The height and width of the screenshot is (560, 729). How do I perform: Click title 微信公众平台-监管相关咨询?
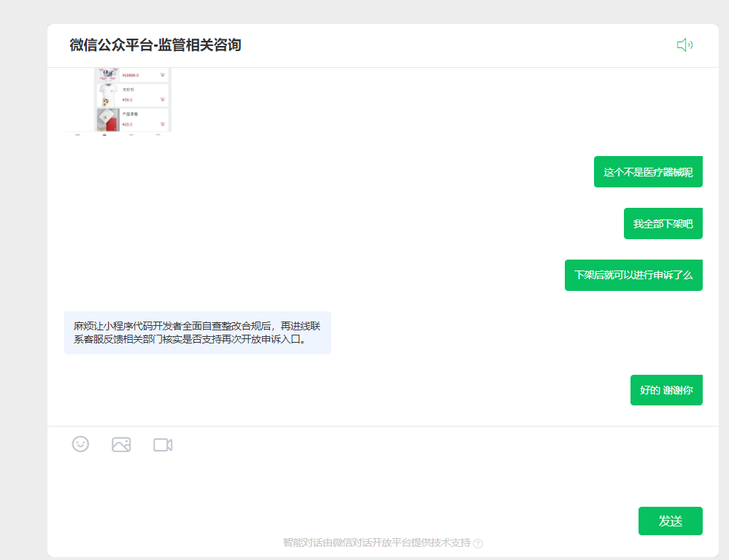point(155,45)
